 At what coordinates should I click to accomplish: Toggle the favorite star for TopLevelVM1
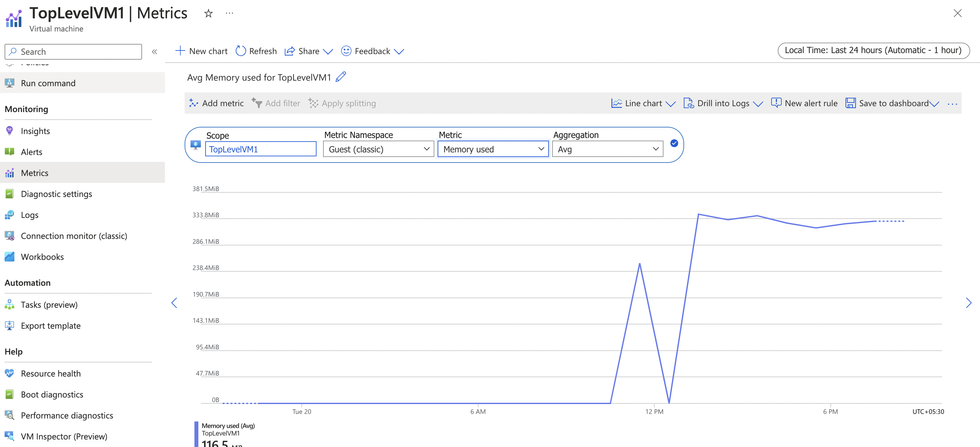(x=208, y=13)
